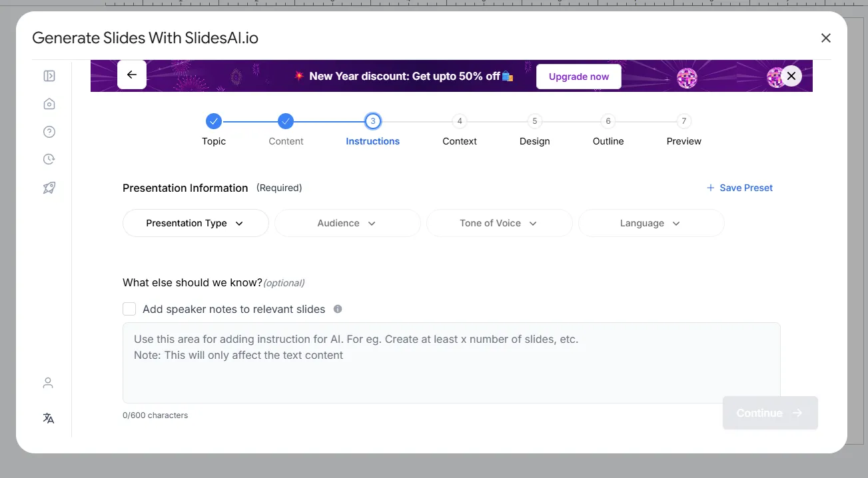Toggle the sidebar panel icon
Viewport: 868px width, 478px height.
pyautogui.click(x=49, y=76)
